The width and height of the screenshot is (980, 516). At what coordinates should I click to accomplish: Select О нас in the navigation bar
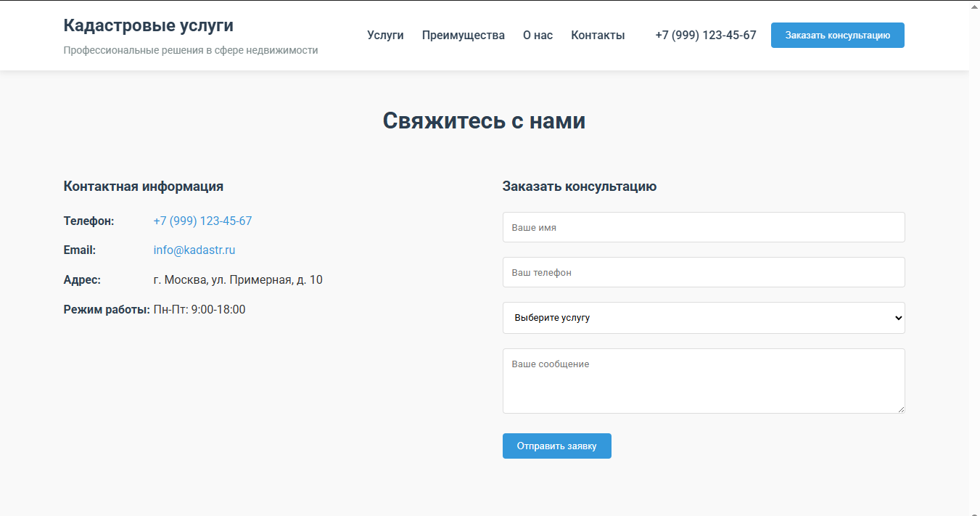point(538,35)
